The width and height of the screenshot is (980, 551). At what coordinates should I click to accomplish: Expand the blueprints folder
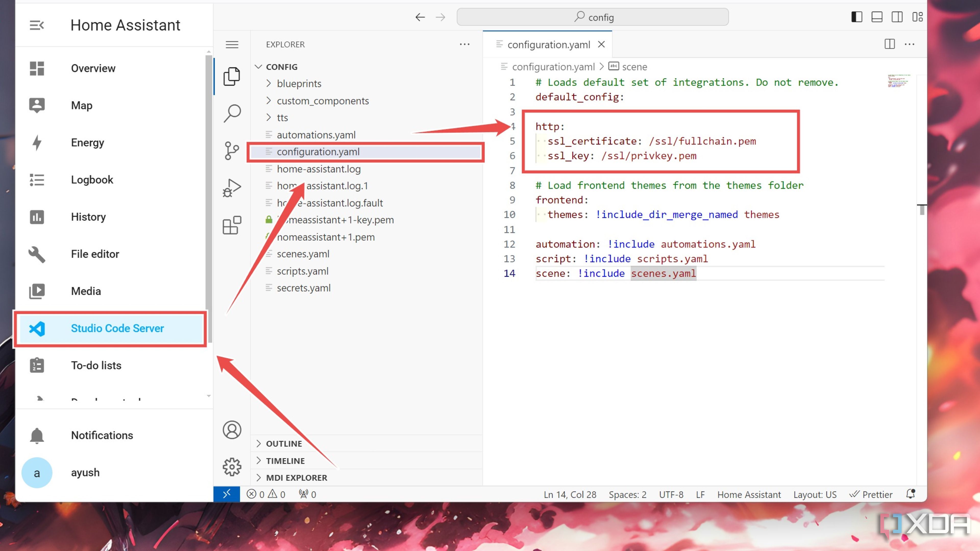click(x=299, y=84)
